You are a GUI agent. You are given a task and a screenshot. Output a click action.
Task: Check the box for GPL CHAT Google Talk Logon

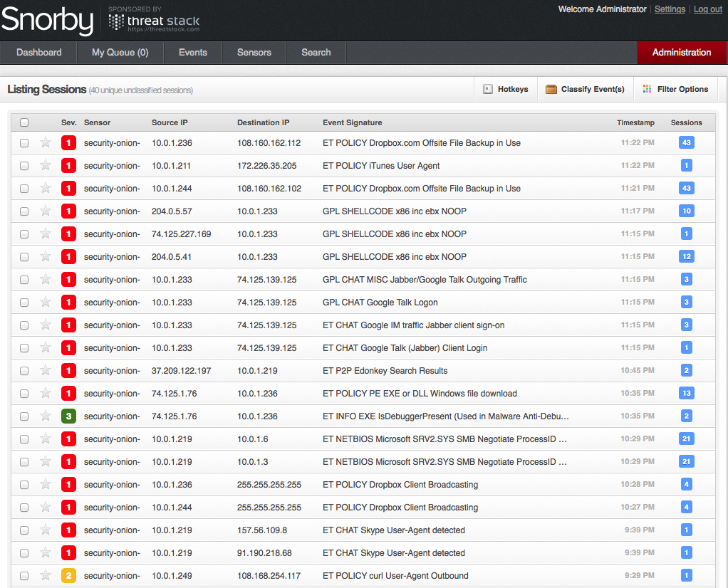(24, 303)
